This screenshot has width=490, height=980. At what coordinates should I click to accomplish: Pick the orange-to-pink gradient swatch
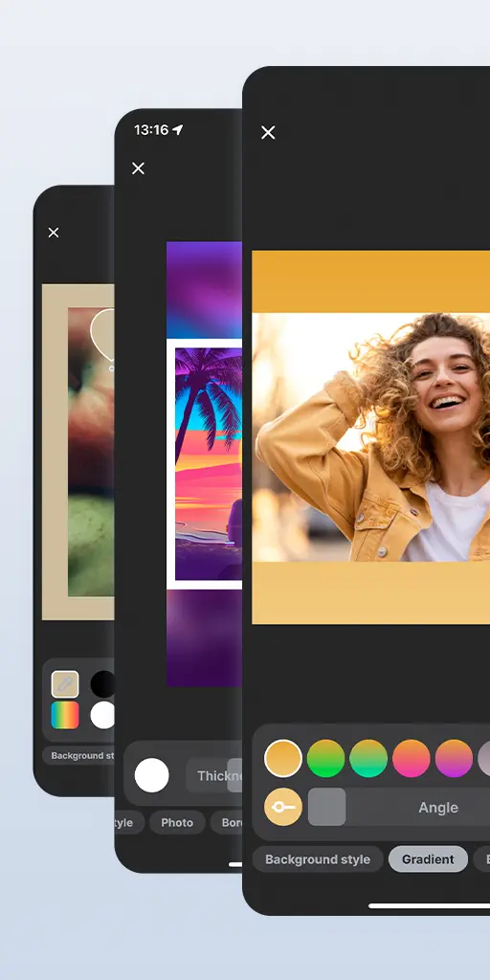[x=412, y=758]
